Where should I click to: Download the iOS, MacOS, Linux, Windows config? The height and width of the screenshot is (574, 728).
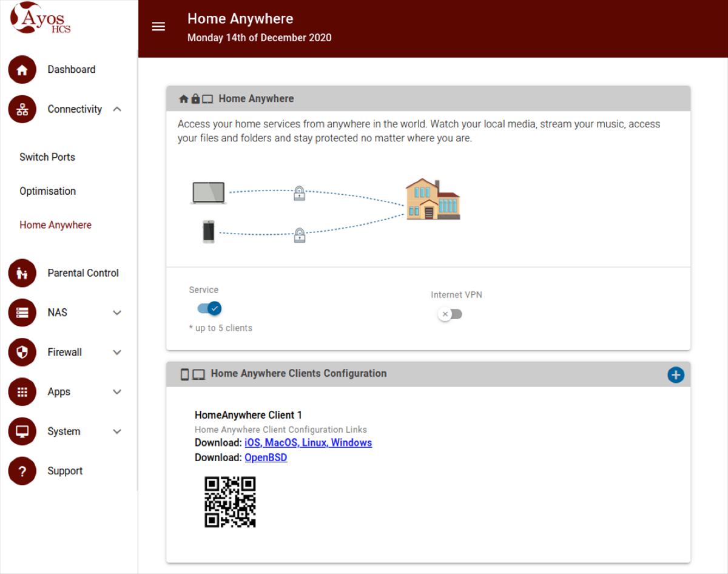308,443
